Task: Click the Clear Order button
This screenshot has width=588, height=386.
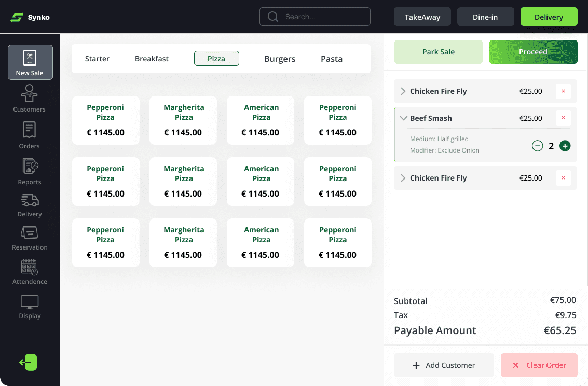Action: click(539, 365)
